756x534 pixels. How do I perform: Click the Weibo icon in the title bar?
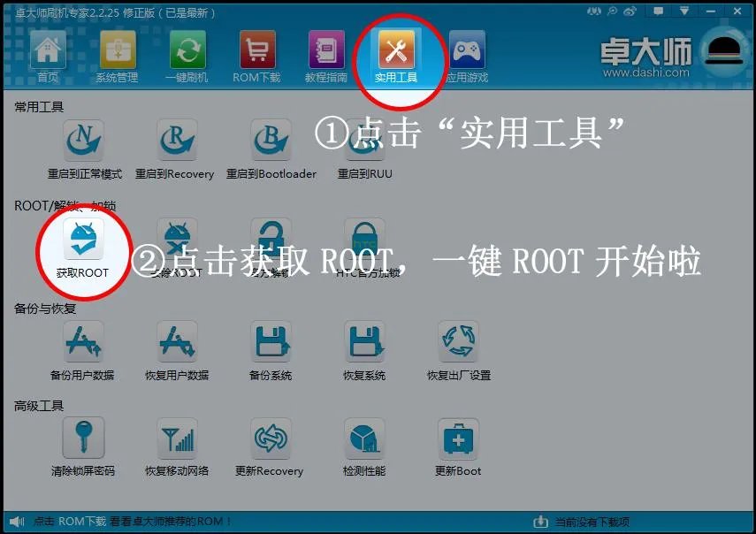[630, 11]
